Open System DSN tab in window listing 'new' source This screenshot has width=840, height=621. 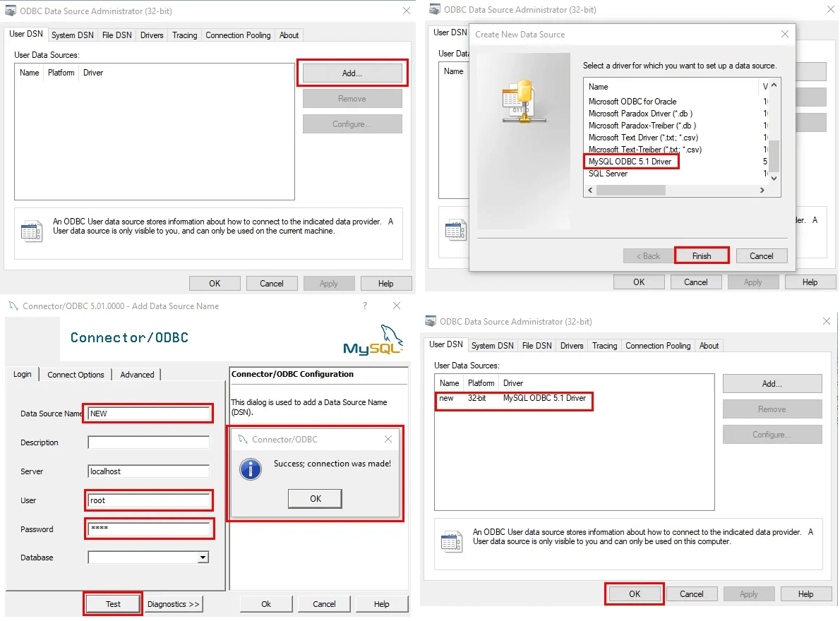(x=492, y=346)
